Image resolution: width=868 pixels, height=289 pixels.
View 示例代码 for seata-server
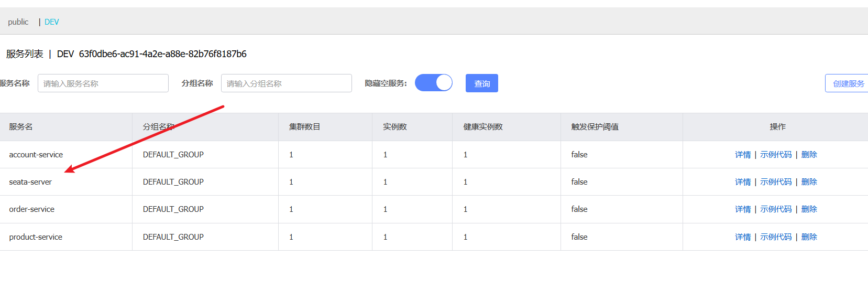[x=776, y=182]
